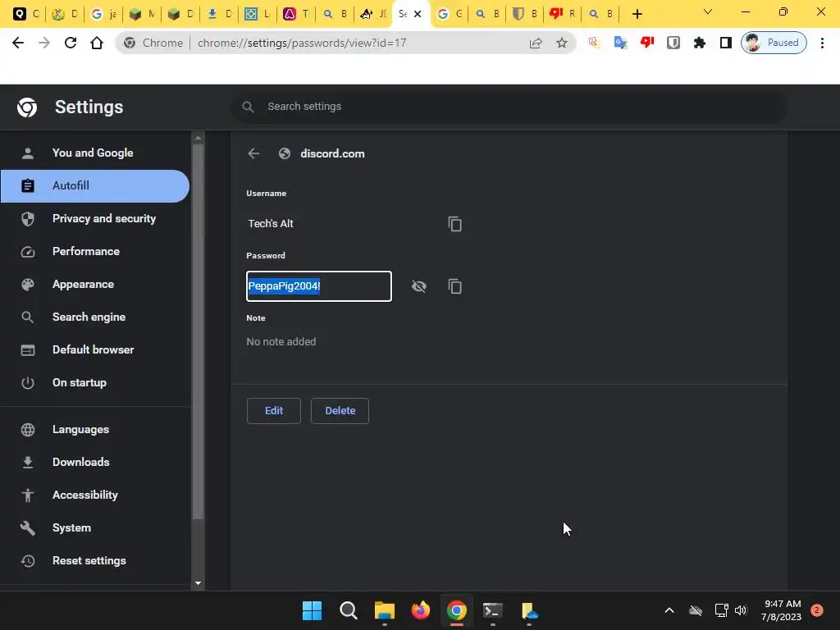Select Search engine in the sidebar
The image size is (840, 630).
tap(95, 317)
